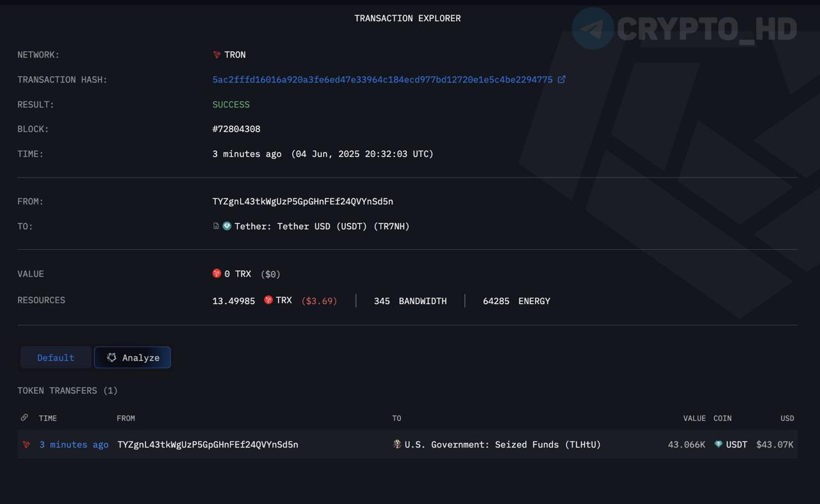Click the USDT diamond icon in transfer row
820x504 pixels.
click(x=718, y=444)
